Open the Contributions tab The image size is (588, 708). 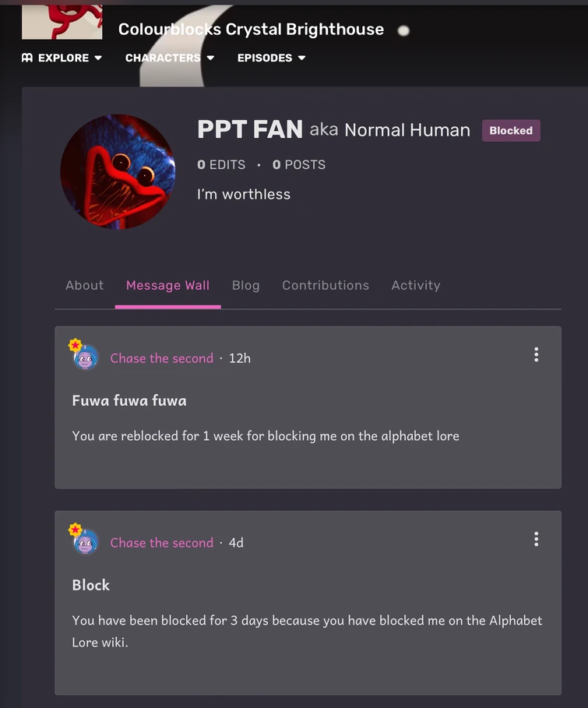point(326,285)
